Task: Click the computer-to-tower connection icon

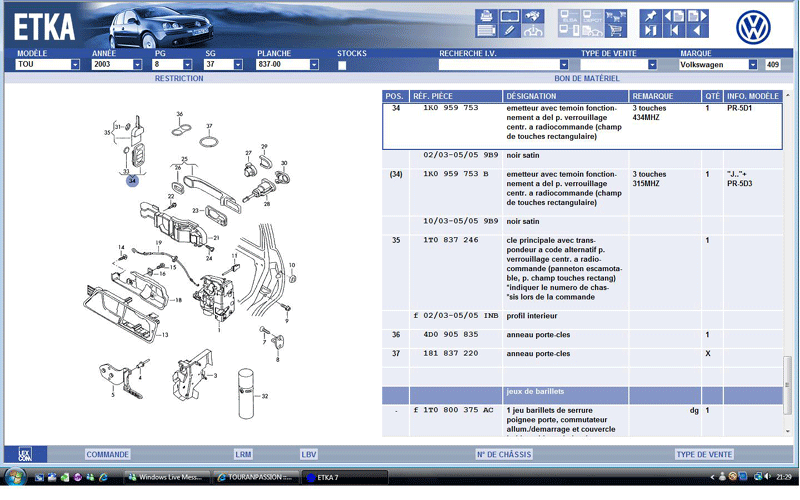Action: click(569, 30)
